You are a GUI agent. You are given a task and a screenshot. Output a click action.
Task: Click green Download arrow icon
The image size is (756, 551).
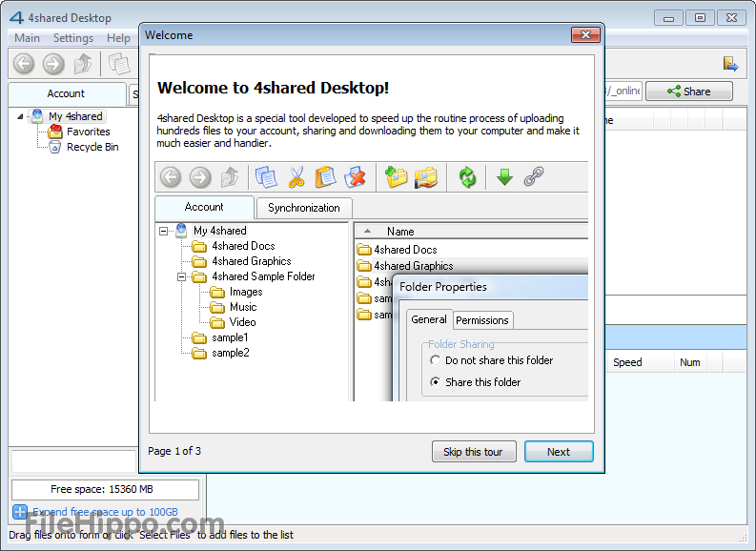(x=504, y=177)
